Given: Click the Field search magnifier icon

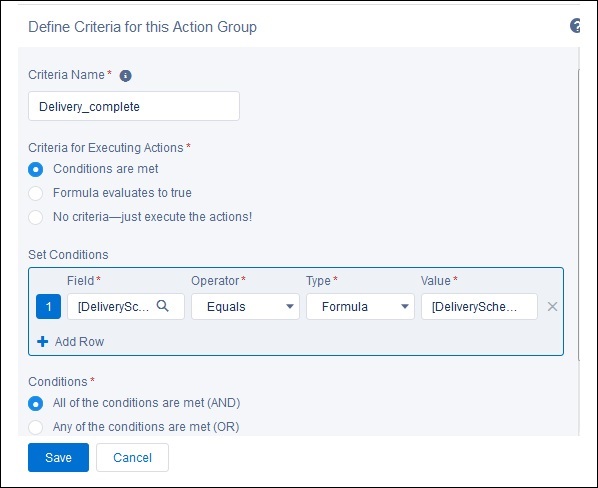Looking at the screenshot, I should click(x=162, y=306).
